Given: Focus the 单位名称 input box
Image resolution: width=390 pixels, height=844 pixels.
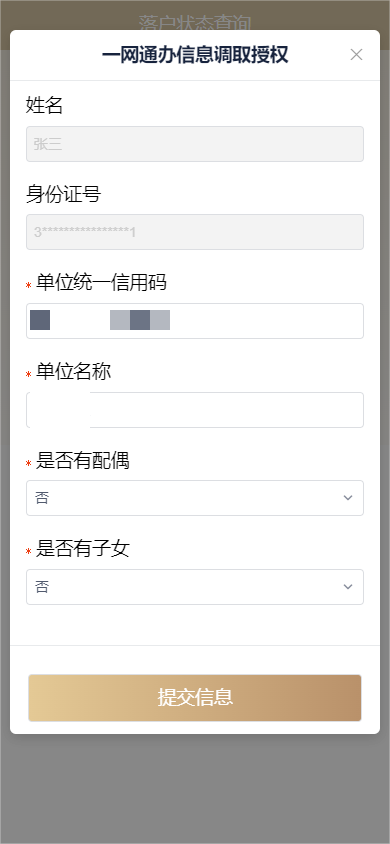Looking at the screenshot, I should 195,410.
